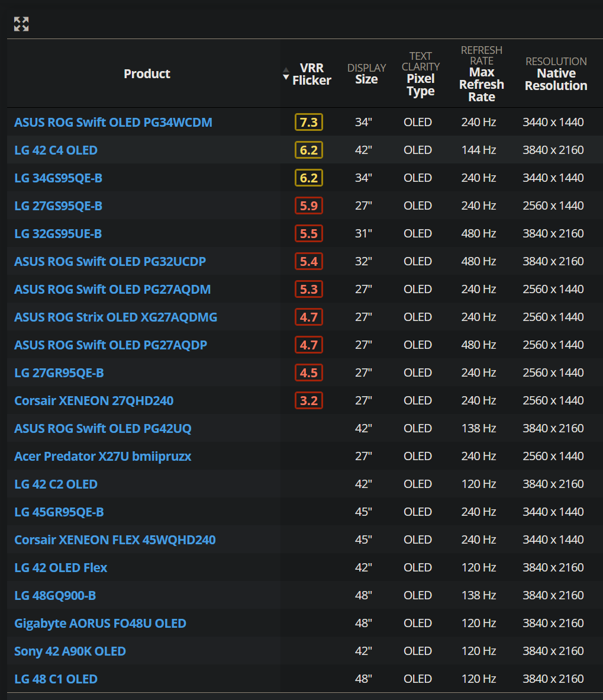Click the 5.3 VRR Flicker score badge
603x700 pixels.
click(x=309, y=289)
